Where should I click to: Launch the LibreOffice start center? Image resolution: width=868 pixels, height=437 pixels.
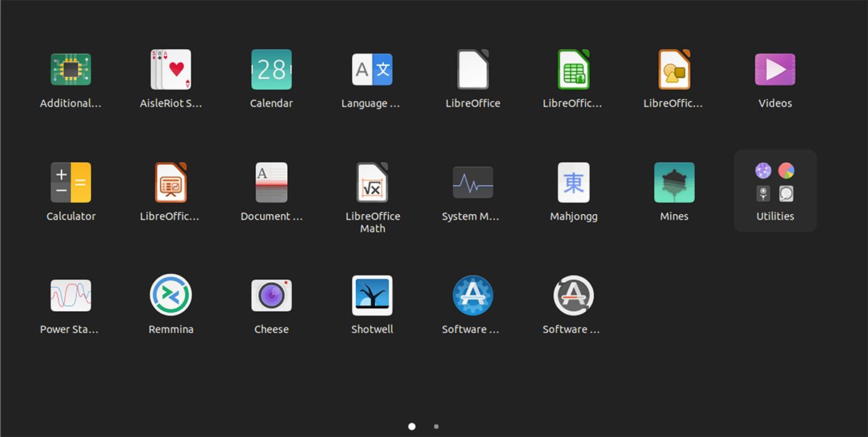coord(472,70)
